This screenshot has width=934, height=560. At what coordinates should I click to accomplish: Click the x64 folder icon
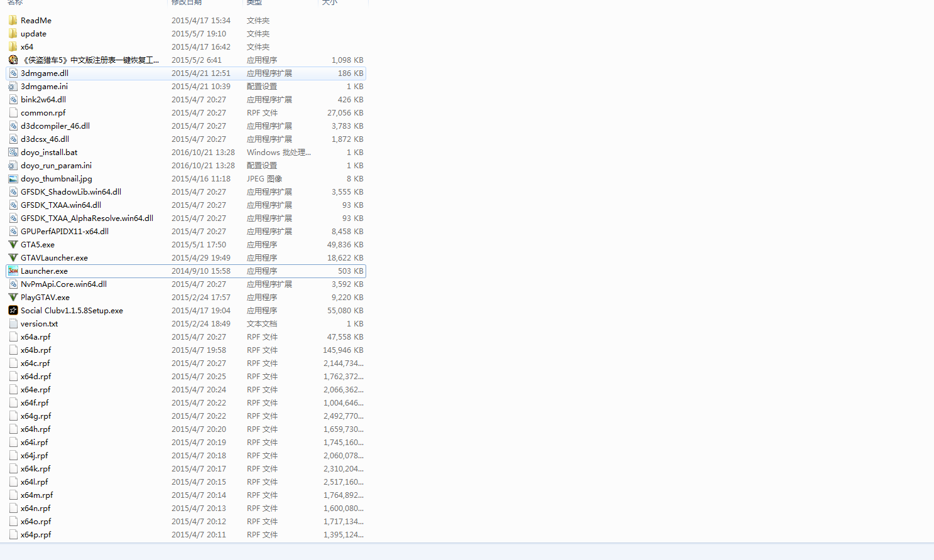click(13, 46)
